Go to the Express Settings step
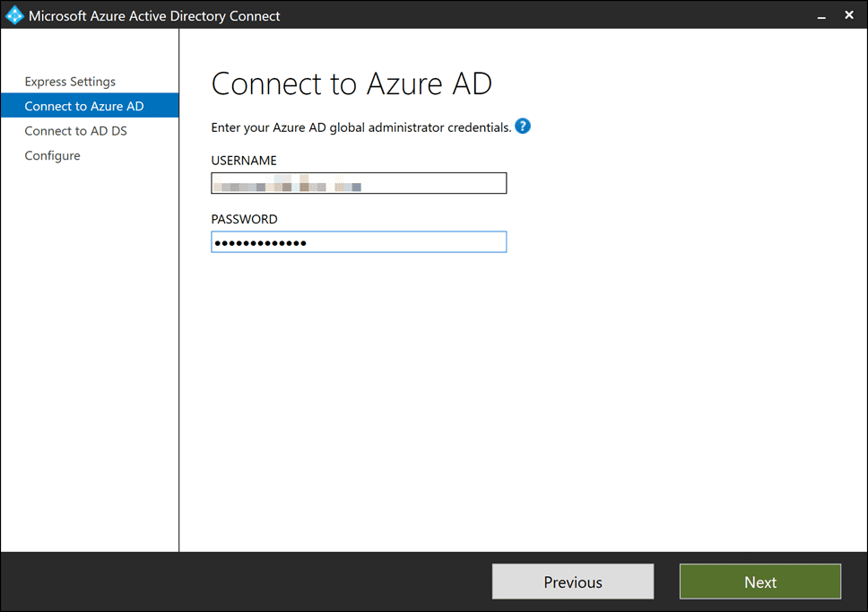Image resolution: width=868 pixels, height=612 pixels. point(70,82)
